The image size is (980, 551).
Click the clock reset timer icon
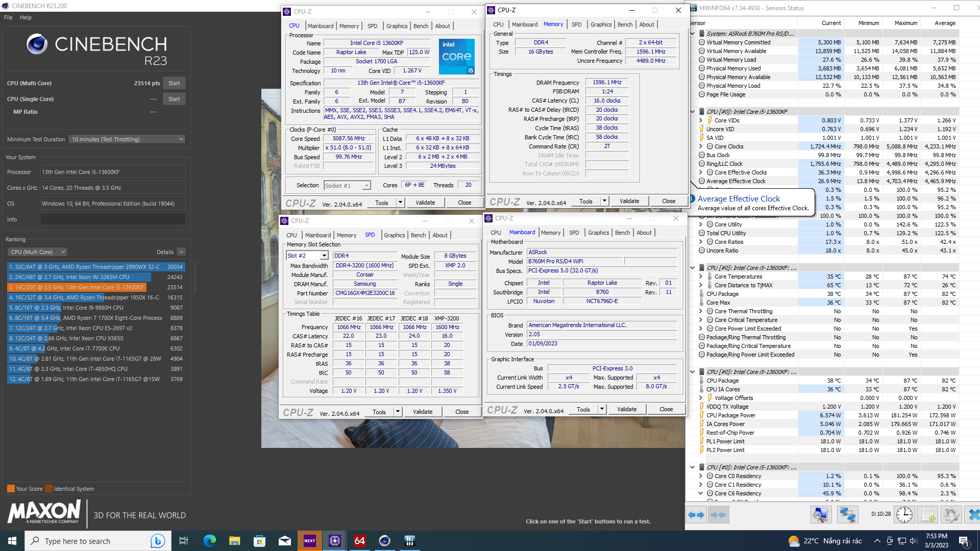904,515
